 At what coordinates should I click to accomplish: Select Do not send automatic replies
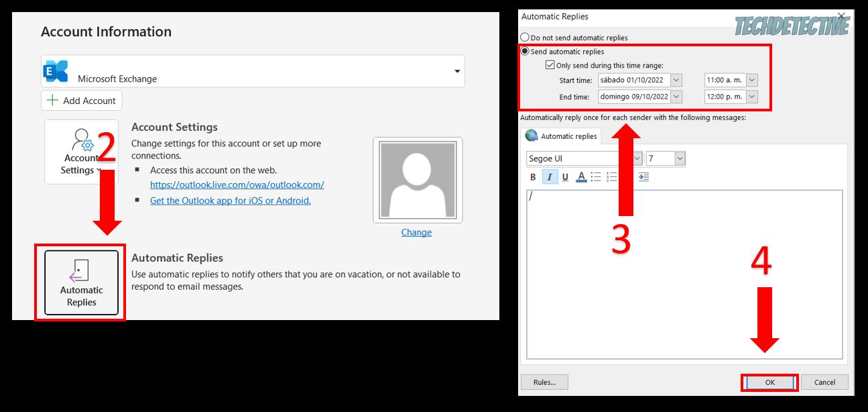tap(523, 38)
